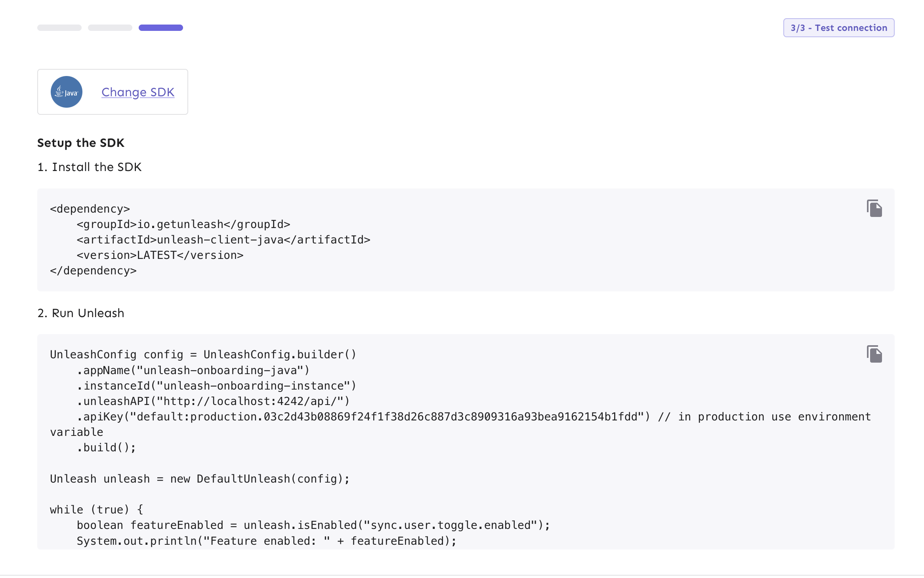Click the Setup the SDK heading
The height and width of the screenshot is (578, 924).
81,143
